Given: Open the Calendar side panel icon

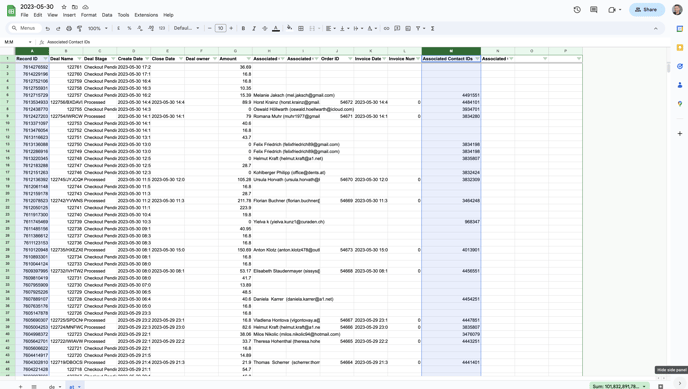Looking at the screenshot, I should [x=680, y=29].
